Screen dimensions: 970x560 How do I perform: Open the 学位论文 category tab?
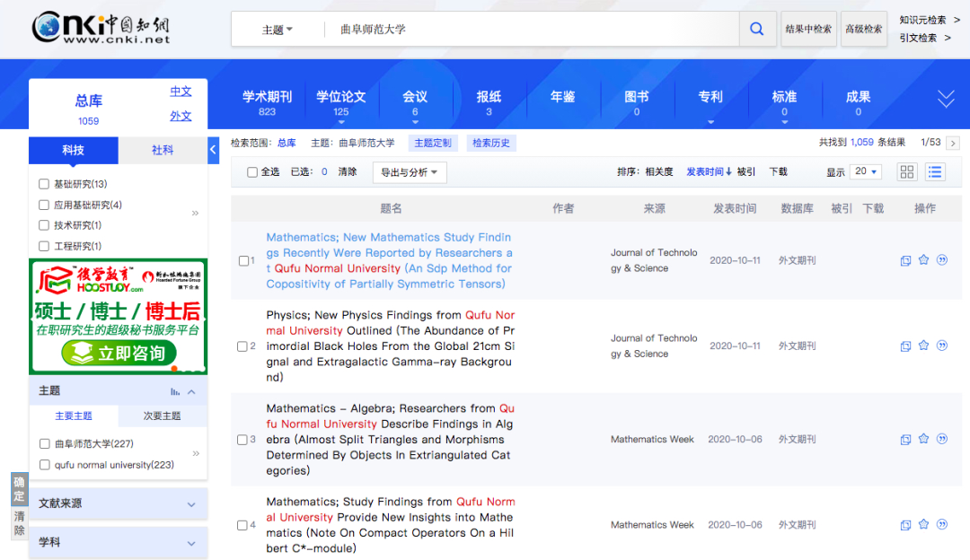pyautogui.click(x=341, y=97)
